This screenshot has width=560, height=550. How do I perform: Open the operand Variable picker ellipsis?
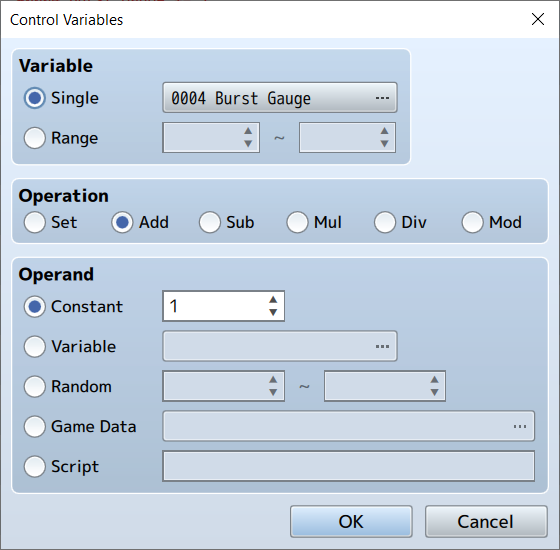[x=382, y=346]
